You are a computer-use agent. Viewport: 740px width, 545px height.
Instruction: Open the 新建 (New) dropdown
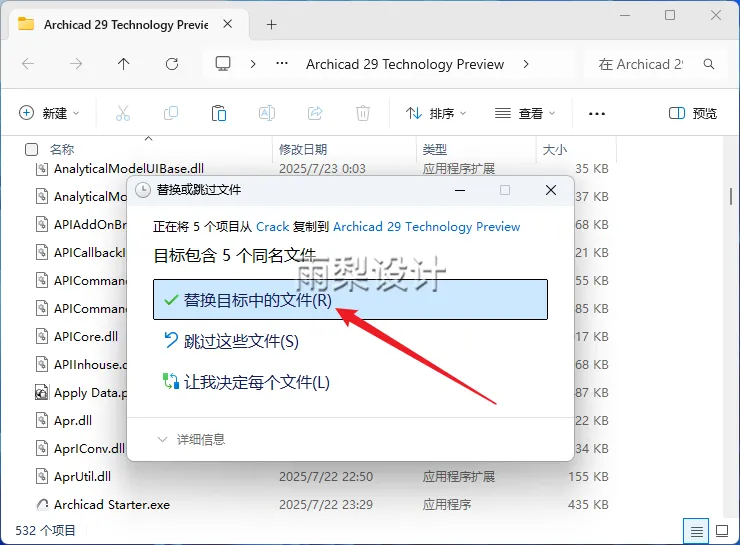[x=49, y=113]
